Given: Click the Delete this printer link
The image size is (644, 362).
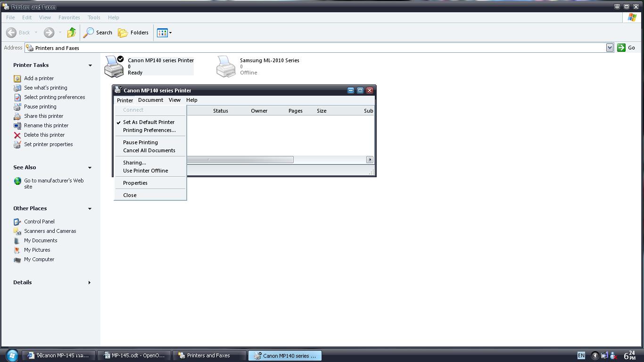Looking at the screenshot, I should (x=44, y=135).
